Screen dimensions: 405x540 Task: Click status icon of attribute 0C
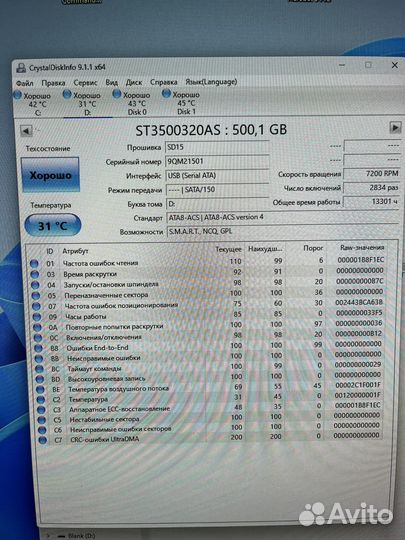[x=38, y=338]
